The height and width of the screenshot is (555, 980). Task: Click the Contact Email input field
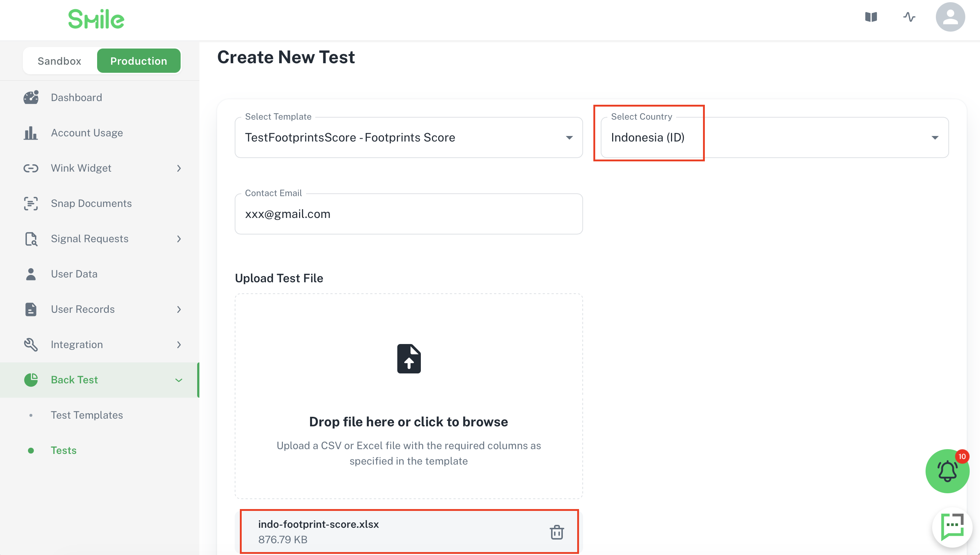(x=409, y=214)
